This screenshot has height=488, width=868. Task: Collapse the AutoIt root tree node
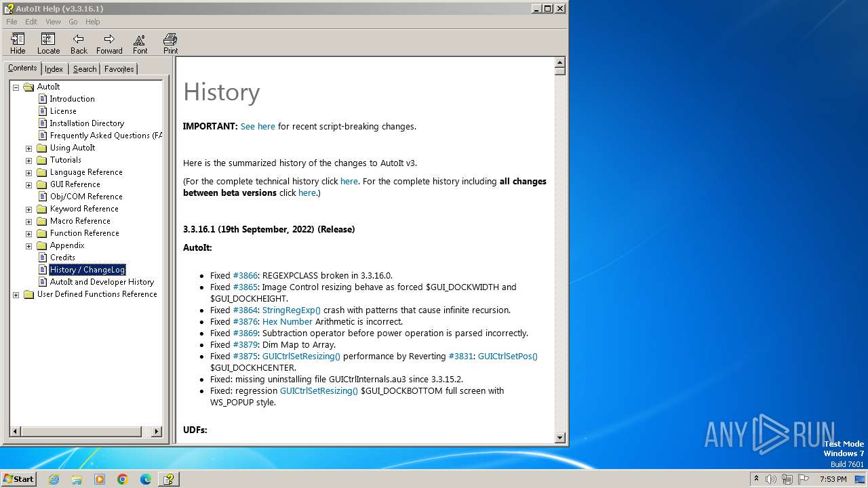tap(16, 87)
